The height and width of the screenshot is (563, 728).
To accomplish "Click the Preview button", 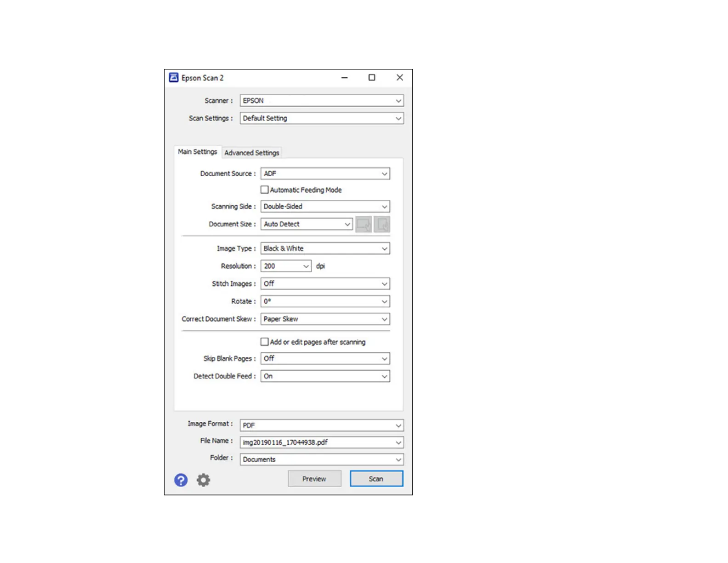I will 314,479.
